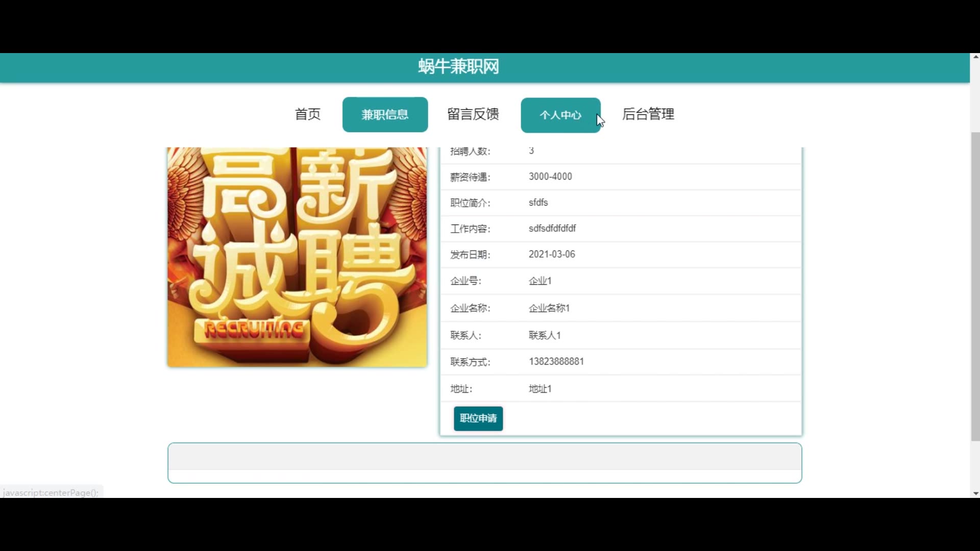Screen dimensions: 980x551
Task: Click the 蜗牛兼职网 site title
Action: pos(458,67)
